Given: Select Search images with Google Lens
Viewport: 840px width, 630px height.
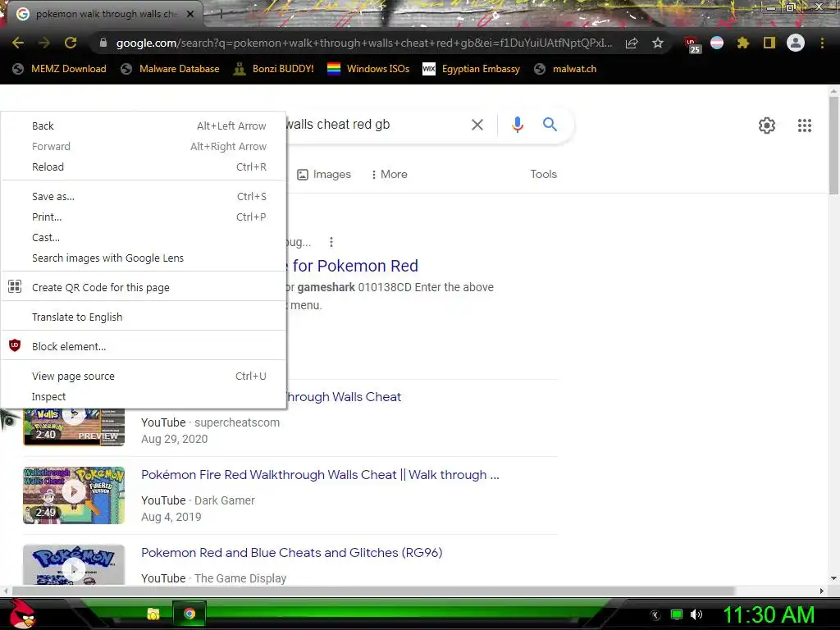Looking at the screenshot, I should pyautogui.click(x=144, y=258).
